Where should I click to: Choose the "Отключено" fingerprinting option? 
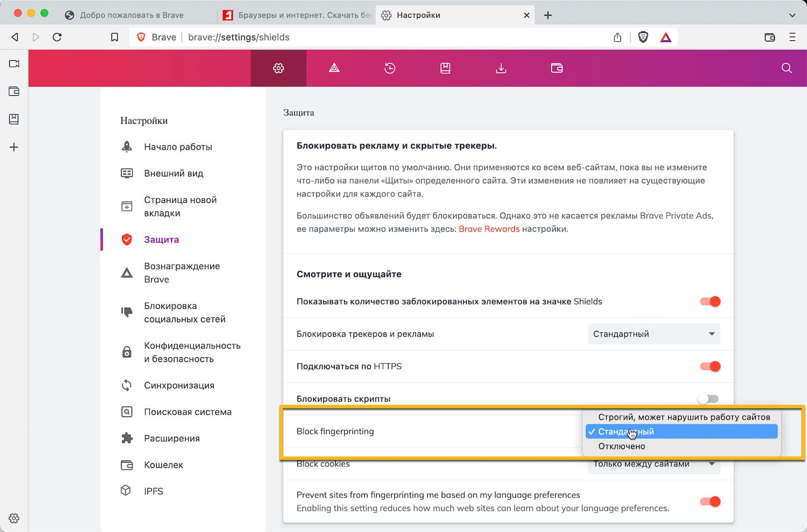[x=621, y=446]
